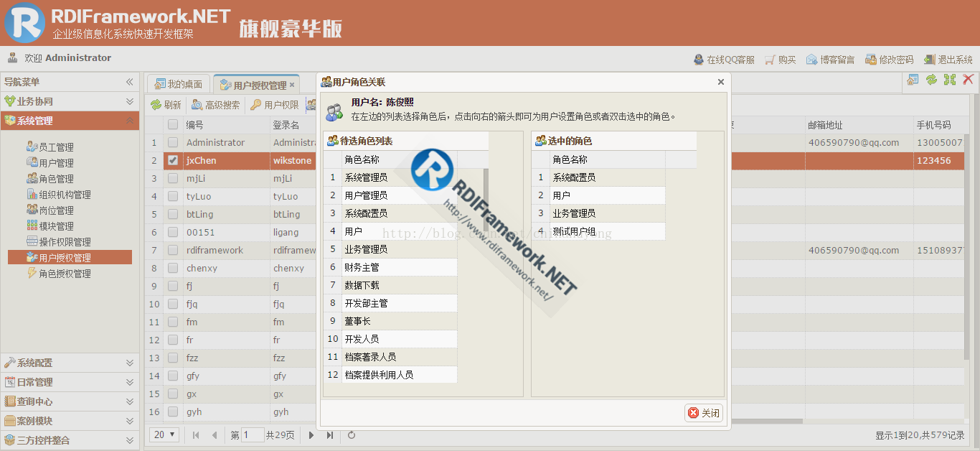This screenshot has height=451, width=980.
Task: Open the 员工管理 menu icon
Action: pos(32,147)
